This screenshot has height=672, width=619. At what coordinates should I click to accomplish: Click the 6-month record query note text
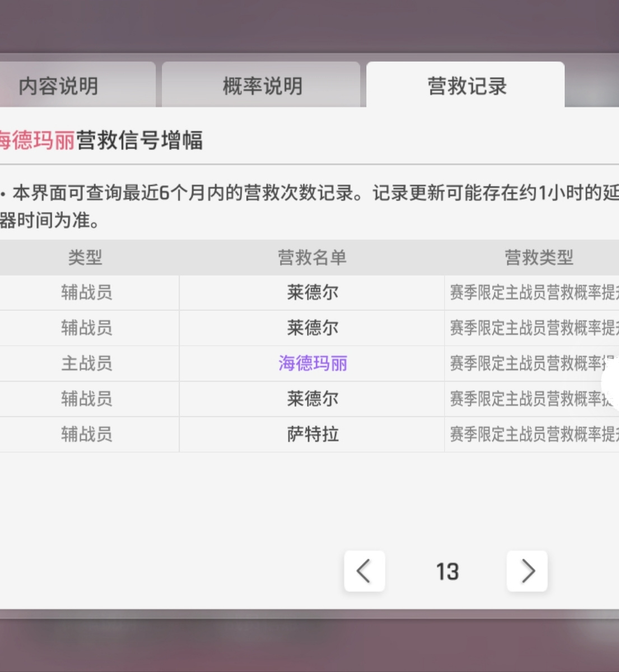[x=309, y=206]
